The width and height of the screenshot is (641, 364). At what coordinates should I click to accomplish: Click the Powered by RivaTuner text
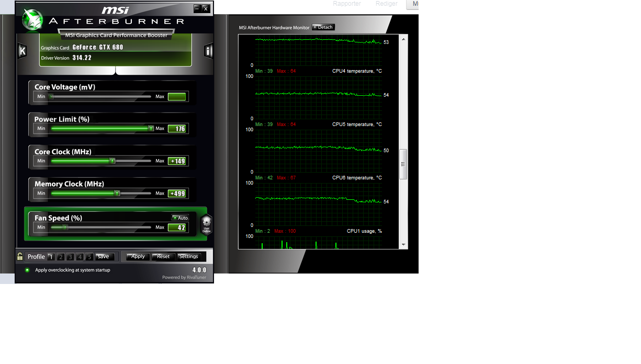coord(184,278)
